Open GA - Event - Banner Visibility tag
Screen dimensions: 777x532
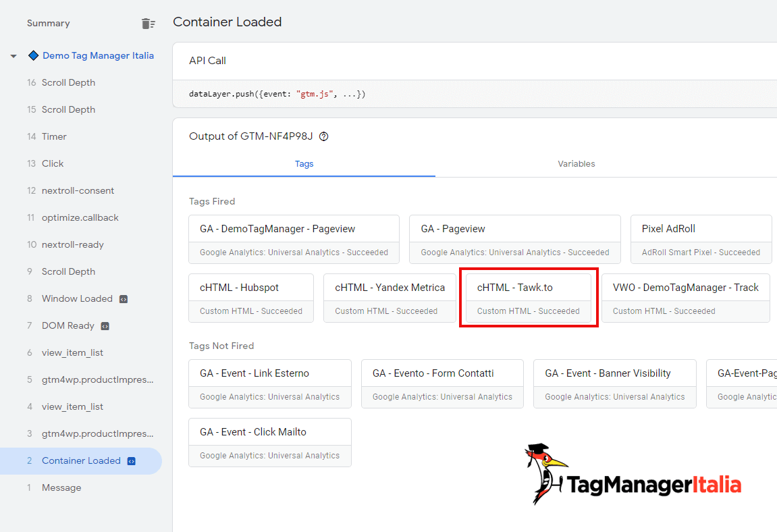click(x=615, y=383)
